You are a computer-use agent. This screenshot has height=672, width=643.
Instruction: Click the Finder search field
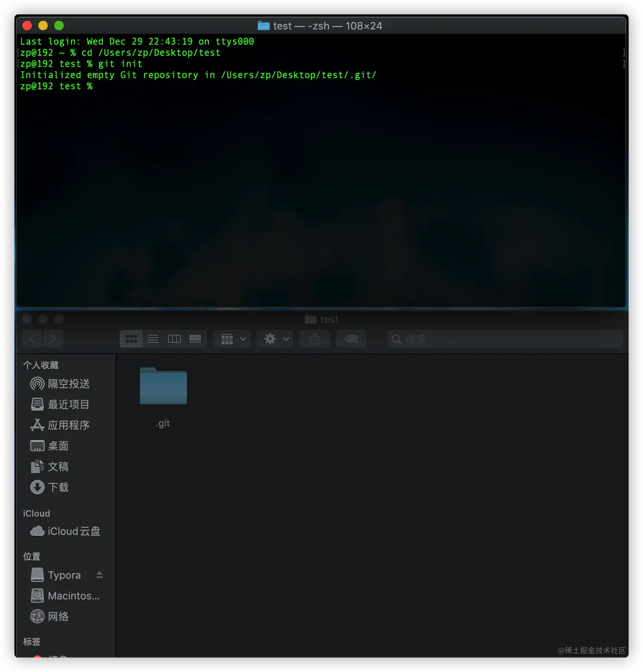click(505, 339)
